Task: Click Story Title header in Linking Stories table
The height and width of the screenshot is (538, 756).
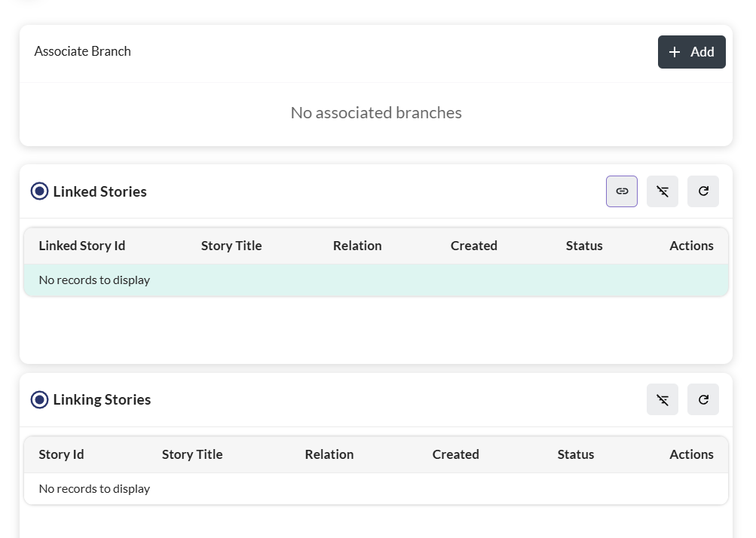Action: [192, 454]
